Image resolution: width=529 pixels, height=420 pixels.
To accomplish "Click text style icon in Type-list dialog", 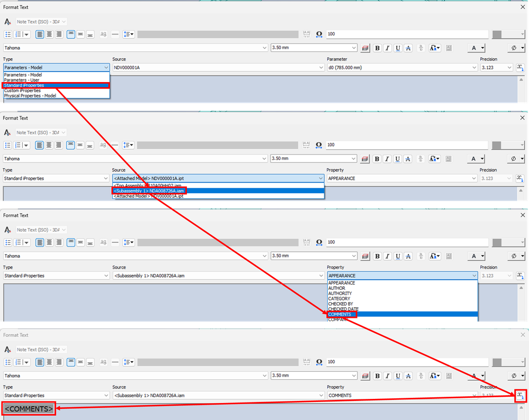I will [7, 22].
